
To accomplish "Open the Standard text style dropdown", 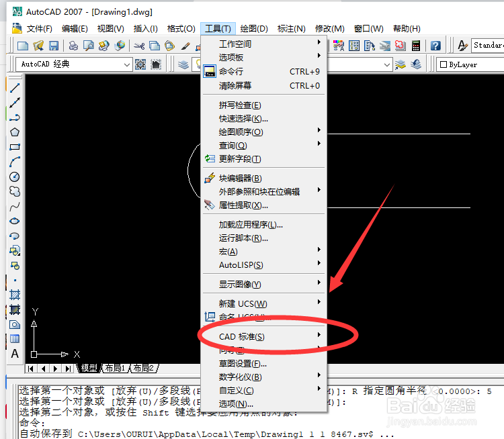I will pos(488,45).
